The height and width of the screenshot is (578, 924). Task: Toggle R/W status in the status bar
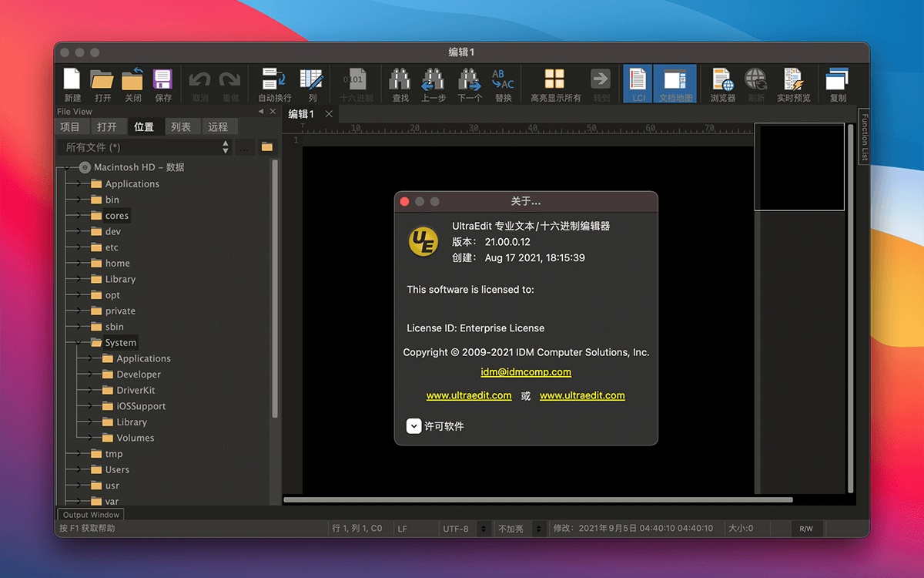click(807, 528)
